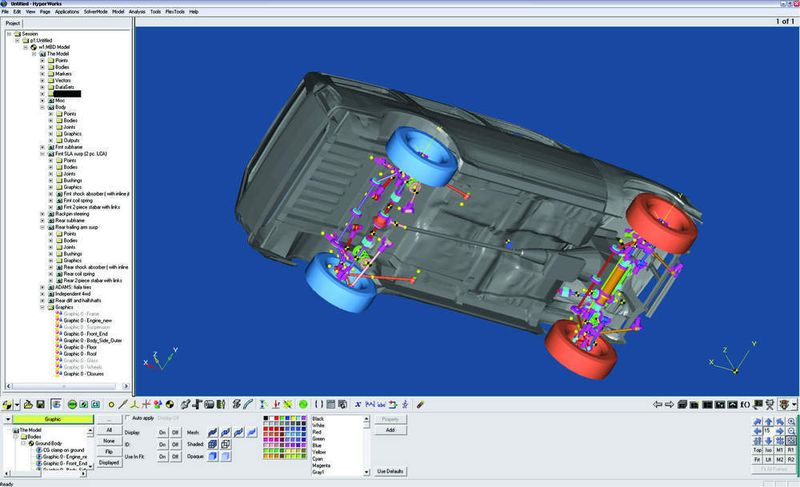This screenshot has height=487, width=800.
Task: Click the spring-damper force toolbar icon
Action: 236,404
